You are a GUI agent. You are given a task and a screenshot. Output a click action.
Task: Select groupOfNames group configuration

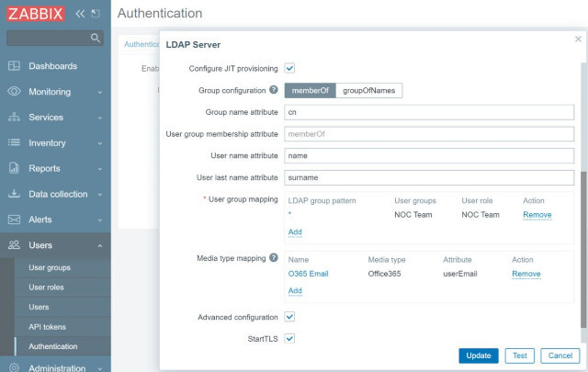tap(369, 90)
